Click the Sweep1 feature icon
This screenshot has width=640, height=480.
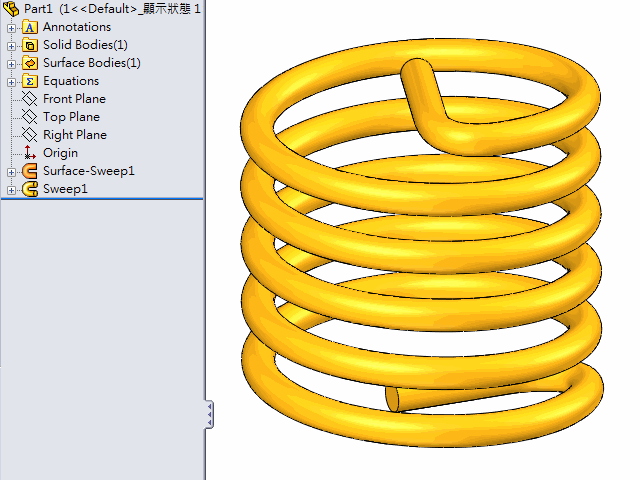tap(30, 189)
